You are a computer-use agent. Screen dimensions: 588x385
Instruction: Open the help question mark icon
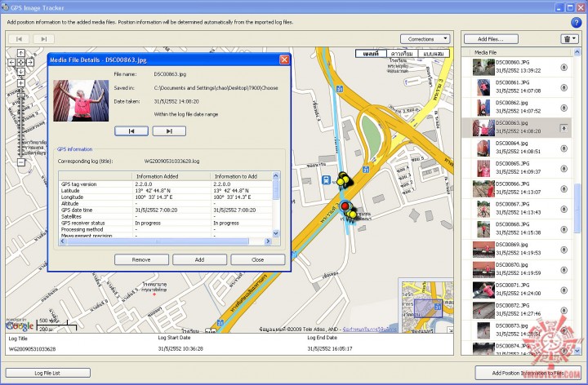coord(576,23)
